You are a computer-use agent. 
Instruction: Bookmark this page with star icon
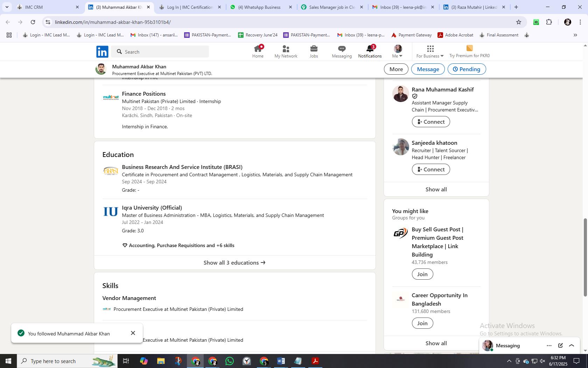(518, 22)
